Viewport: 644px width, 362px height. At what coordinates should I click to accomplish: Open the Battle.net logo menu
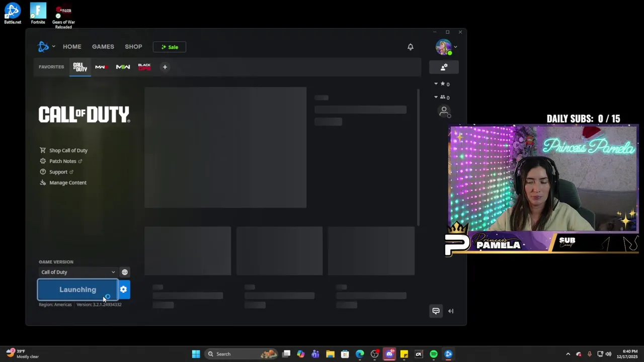[46, 47]
